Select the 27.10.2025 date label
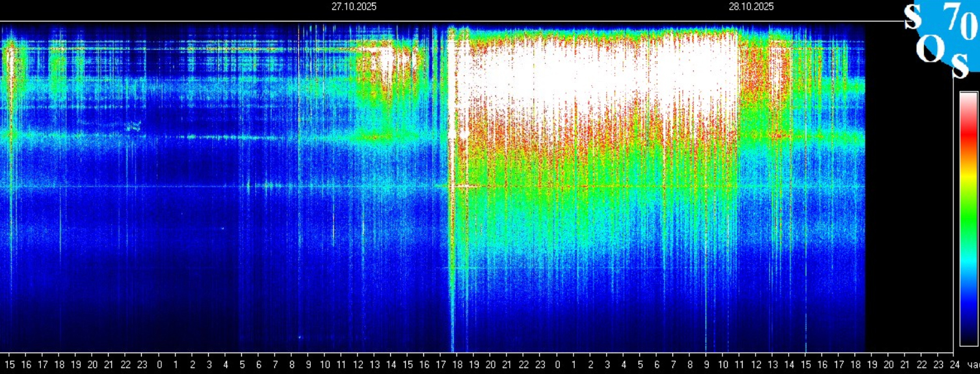The height and width of the screenshot is (374, 980). tap(354, 7)
